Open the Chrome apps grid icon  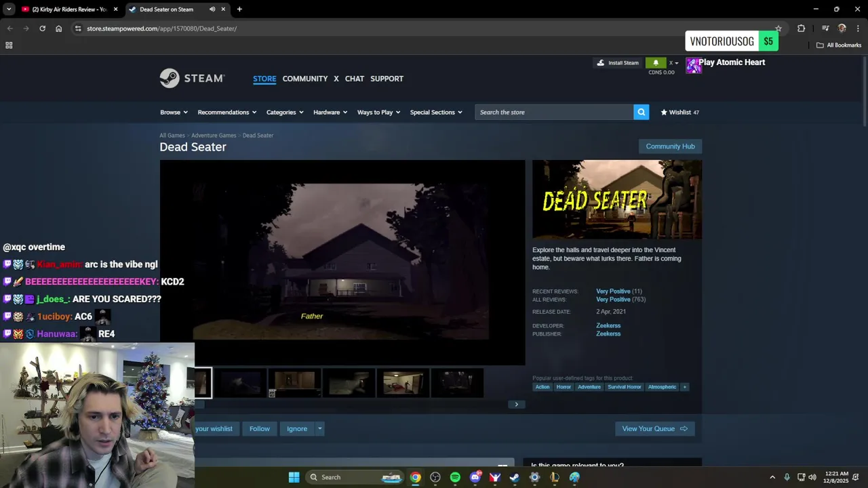coord(9,45)
